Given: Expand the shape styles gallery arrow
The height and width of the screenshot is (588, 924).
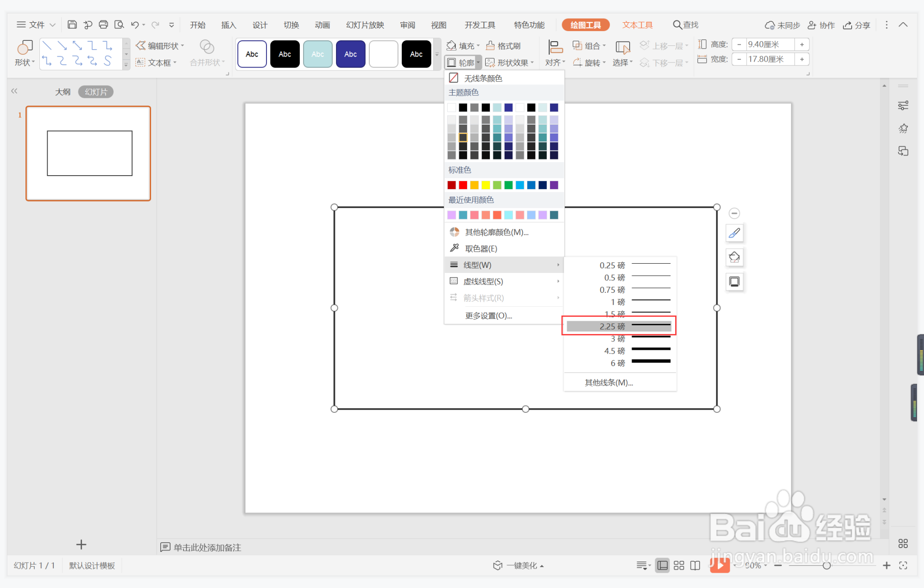Looking at the screenshot, I should [x=437, y=54].
